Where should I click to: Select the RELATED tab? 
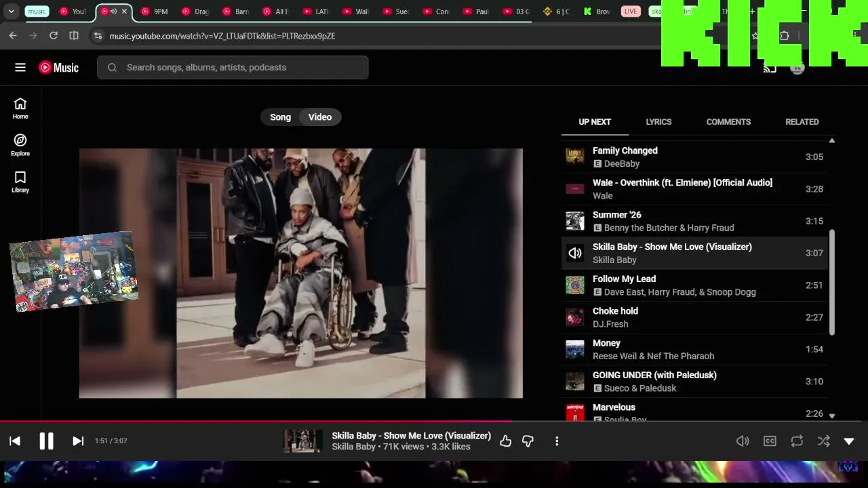[x=802, y=122]
